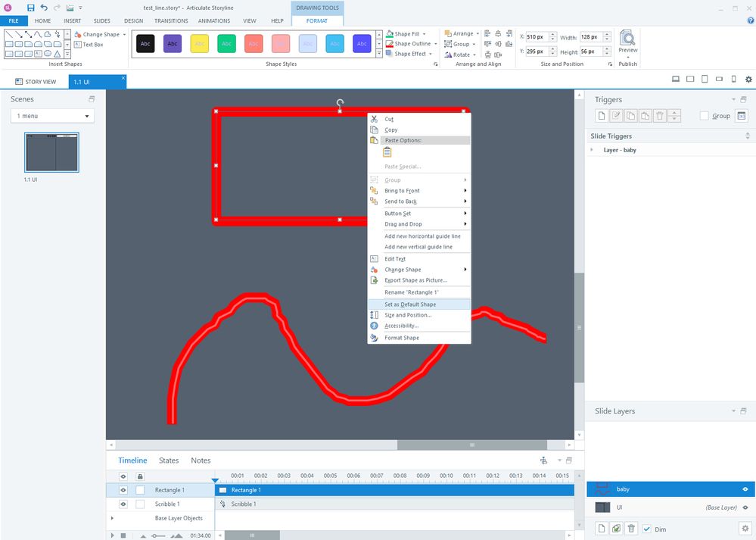Choose Cut from the context menu
This screenshot has height=540, width=756.
pyautogui.click(x=418, y=119)
